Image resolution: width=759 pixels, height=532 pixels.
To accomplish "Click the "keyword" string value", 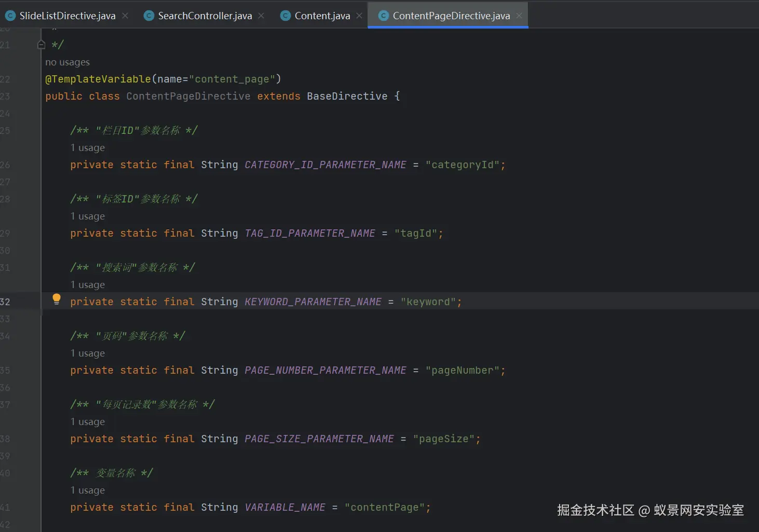I will coord(428,302).
